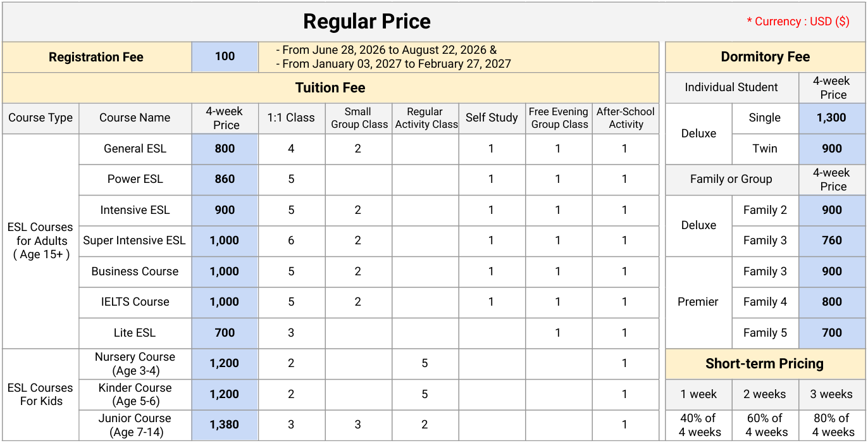Select the Super Intensive ESL course cell
Viewport: 868px width, 443px height.
click(x=135, y=240)
